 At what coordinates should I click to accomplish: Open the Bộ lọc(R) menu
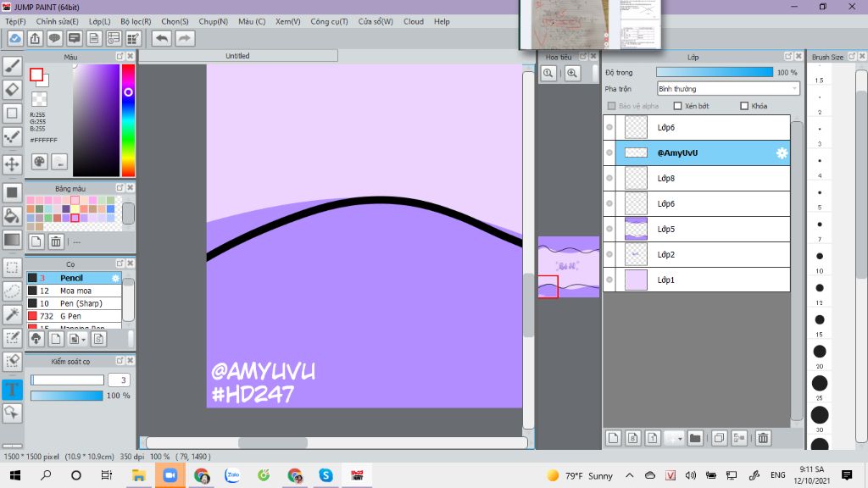coord(136,21)
